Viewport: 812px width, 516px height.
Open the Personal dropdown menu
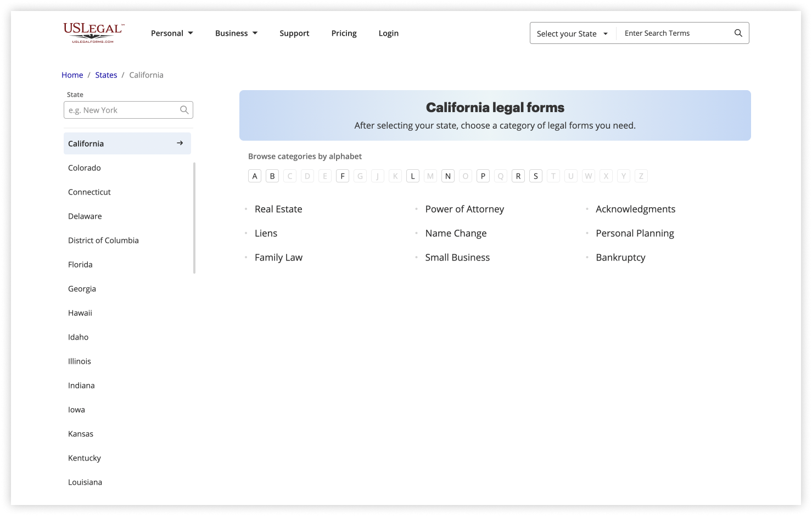(172, 33)
